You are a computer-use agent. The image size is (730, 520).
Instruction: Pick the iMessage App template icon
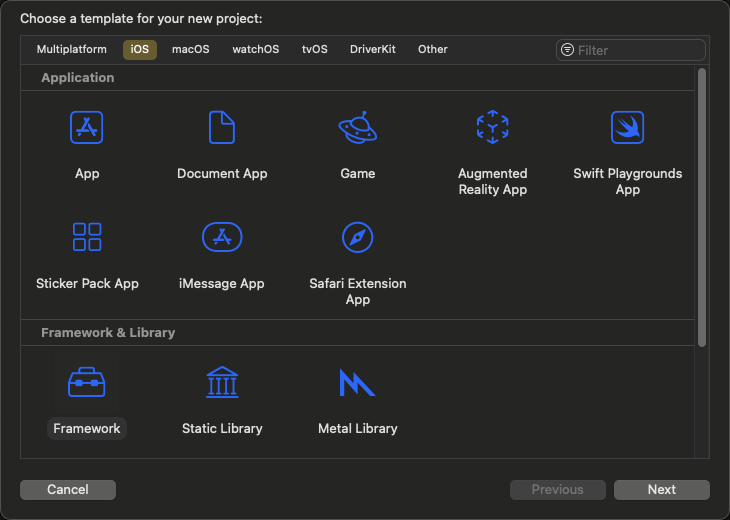[222, 237]
